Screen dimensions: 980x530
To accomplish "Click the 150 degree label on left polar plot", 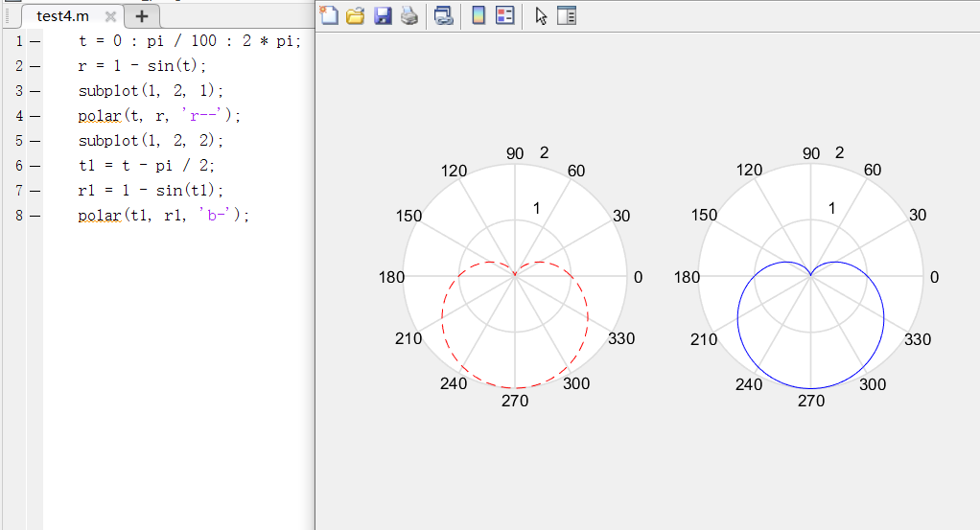I will (408, 217).
